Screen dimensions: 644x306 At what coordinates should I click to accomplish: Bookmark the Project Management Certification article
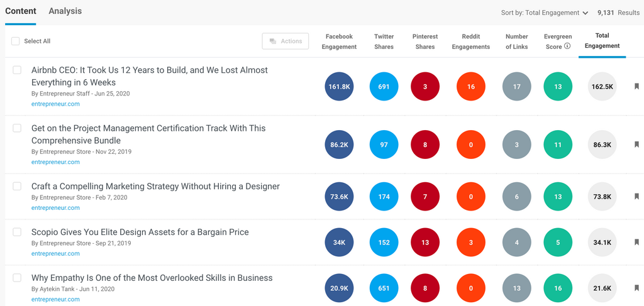(636, 145)
